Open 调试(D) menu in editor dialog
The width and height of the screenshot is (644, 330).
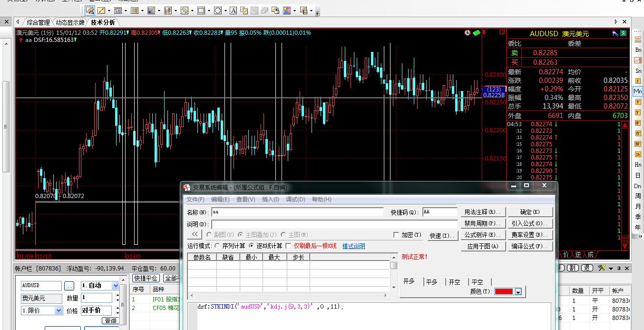point(295,200)
